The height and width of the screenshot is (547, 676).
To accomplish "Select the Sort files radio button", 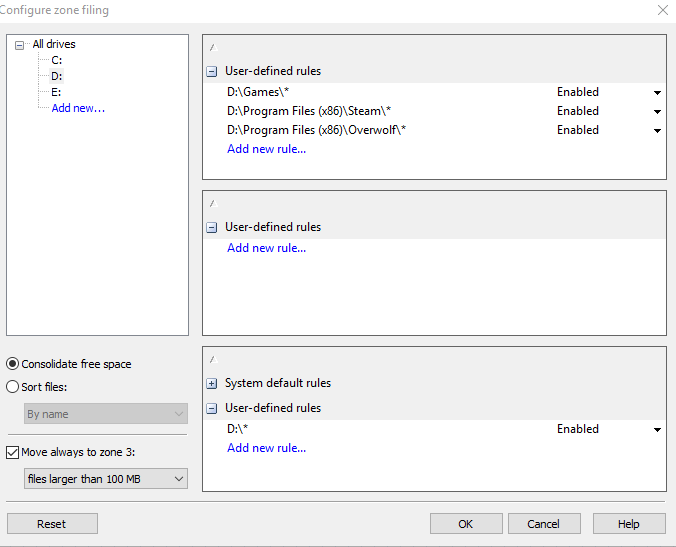I will pyautogui.click(x=13, y=387).
